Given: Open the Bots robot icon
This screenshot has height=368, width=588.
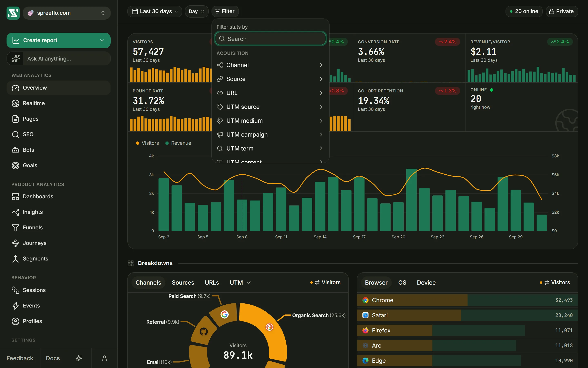Looking at the screenshot, I should [x=15, y=150].
